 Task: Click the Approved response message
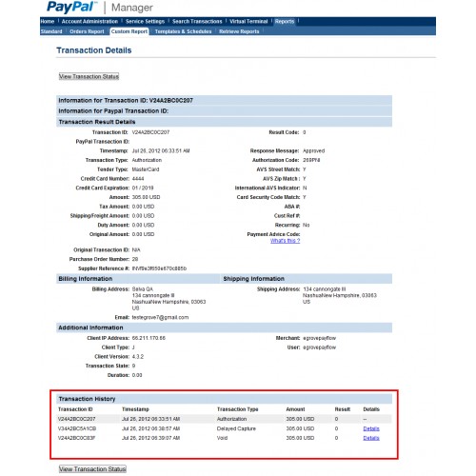pos(314,150)
